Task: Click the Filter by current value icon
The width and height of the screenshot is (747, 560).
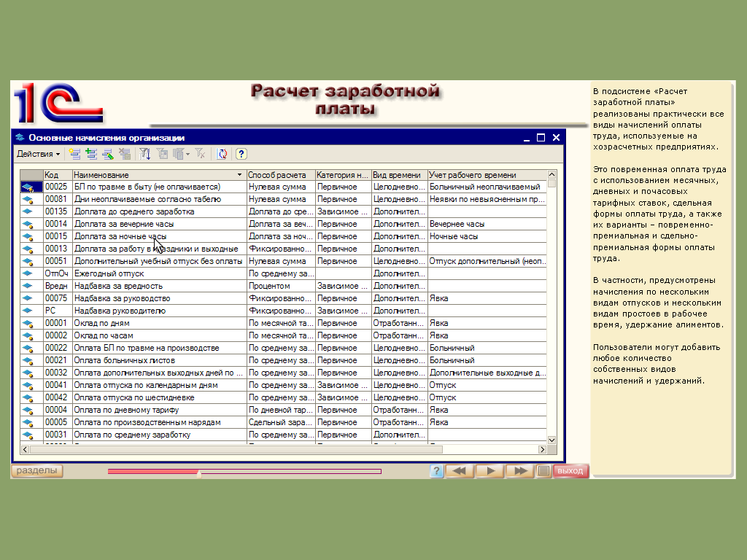Action: (162, 154)
